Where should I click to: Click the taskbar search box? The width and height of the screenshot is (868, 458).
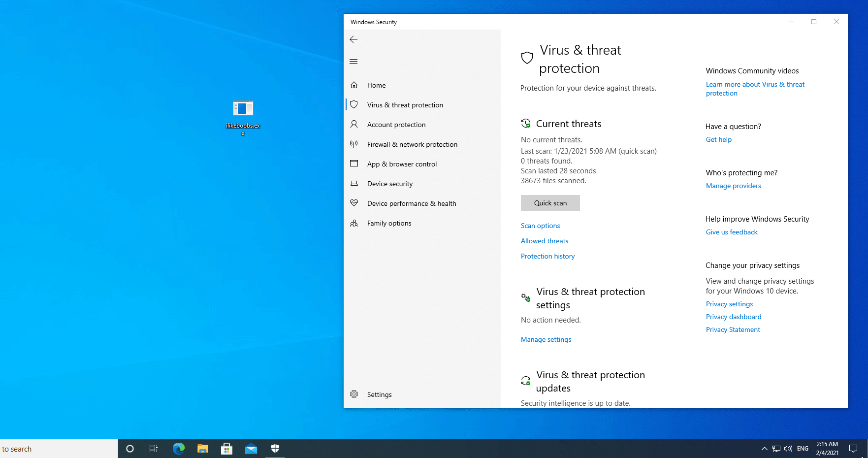[x=59, y=449]
